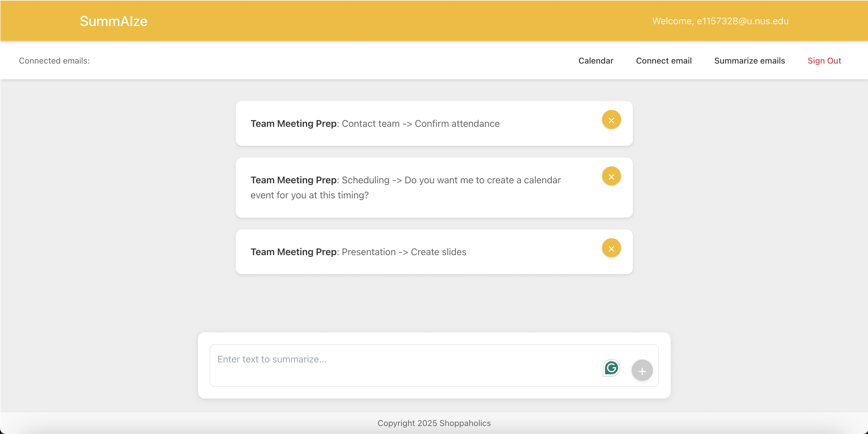Select the Contact team task card
The width and height of the screenshot is (868, 434).
(420, 124)
